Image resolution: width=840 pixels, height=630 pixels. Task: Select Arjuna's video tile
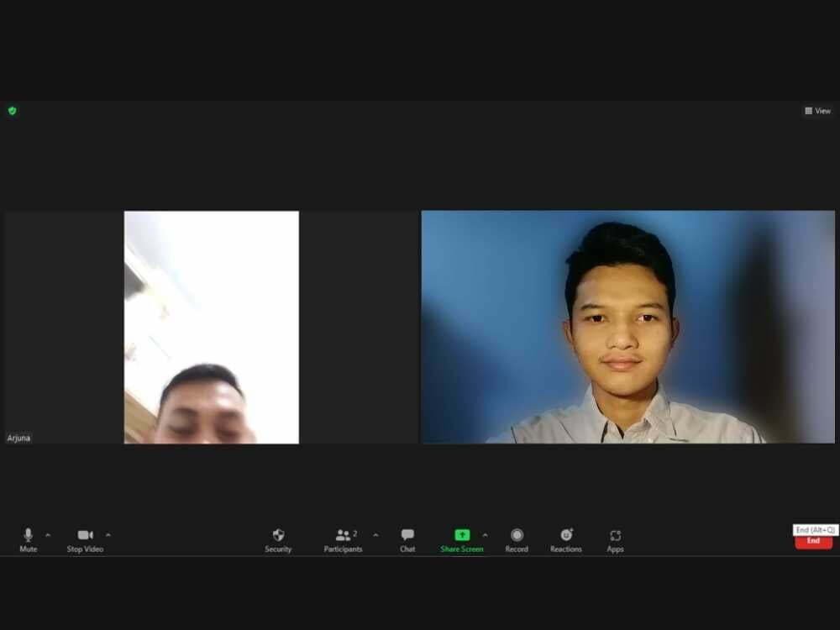click(x=211, y=327)
